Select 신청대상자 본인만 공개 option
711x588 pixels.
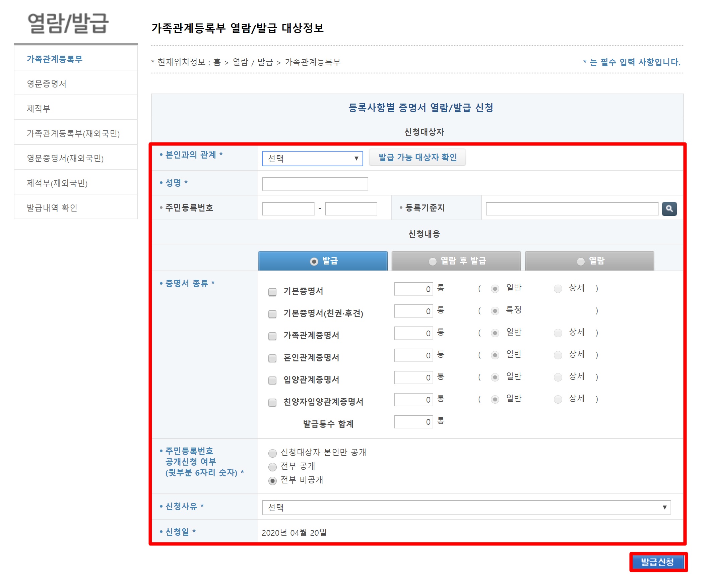click(x=272, y=453)
